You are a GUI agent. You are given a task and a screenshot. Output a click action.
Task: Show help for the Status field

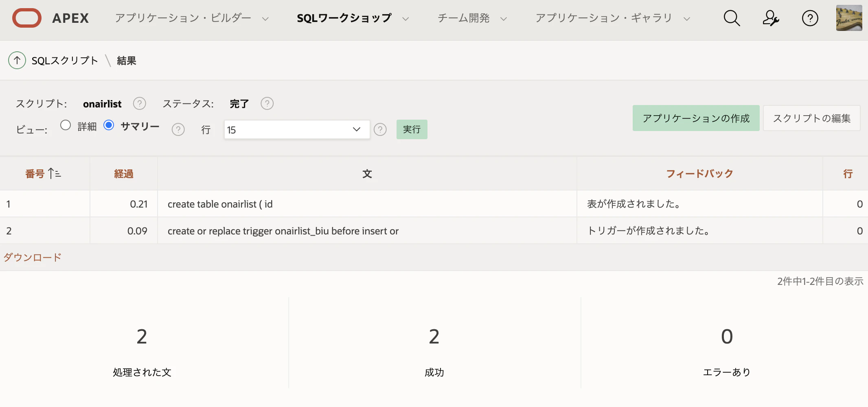click(267, 104)
